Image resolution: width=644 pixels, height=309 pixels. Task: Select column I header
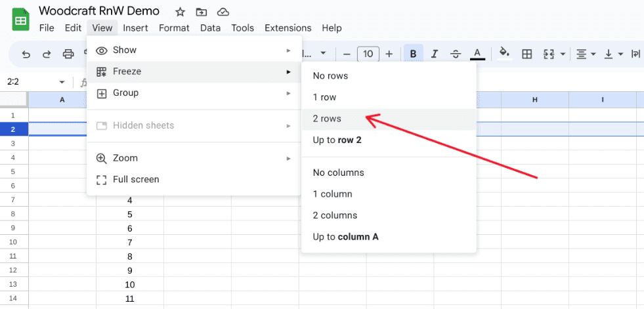tap(603, 100)
